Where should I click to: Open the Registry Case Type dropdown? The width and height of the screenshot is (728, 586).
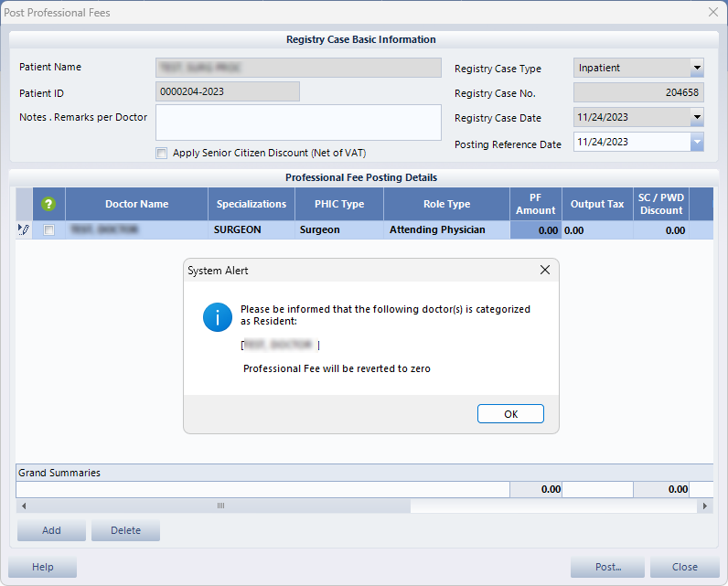[x=697, y=68]
